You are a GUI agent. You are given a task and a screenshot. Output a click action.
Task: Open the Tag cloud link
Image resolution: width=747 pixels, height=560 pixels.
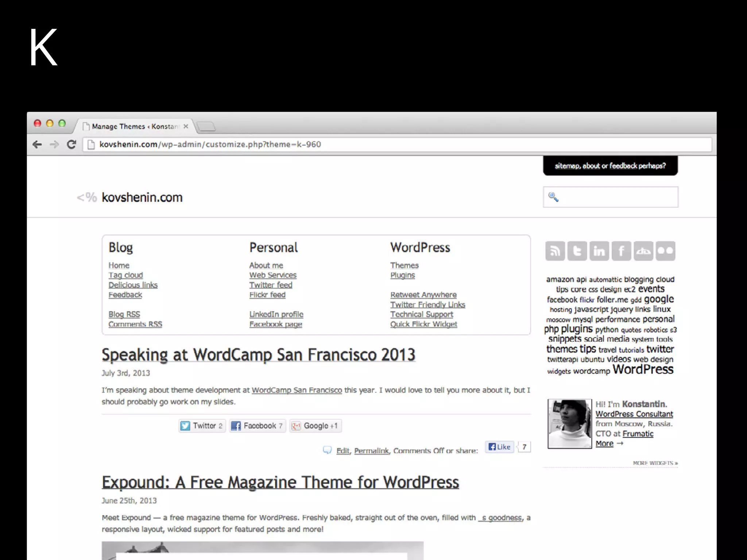coord(125,275)
